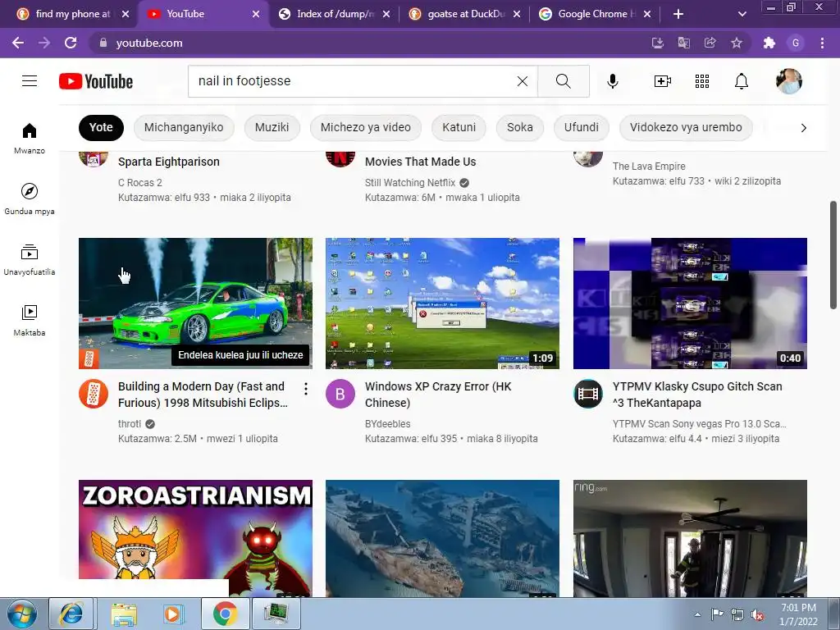Click the page vertical scrollbar thumb
The image size is (840, 630).
(x=833, y=255)
